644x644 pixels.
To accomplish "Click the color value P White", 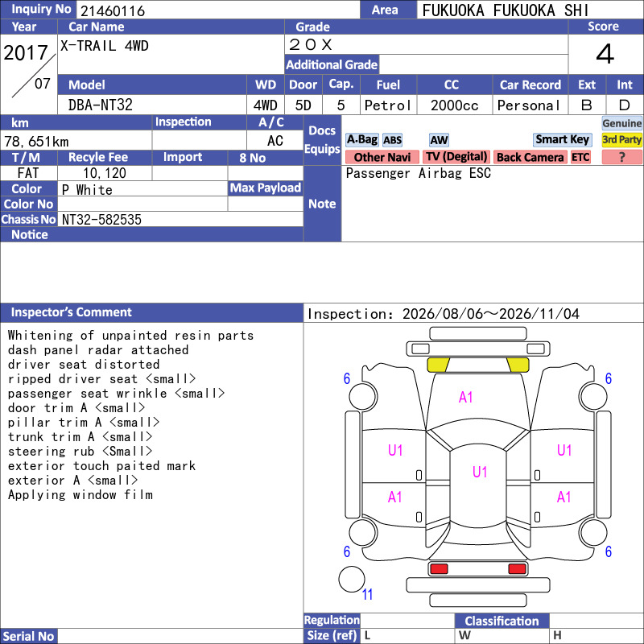I will [x=87, y=190].
